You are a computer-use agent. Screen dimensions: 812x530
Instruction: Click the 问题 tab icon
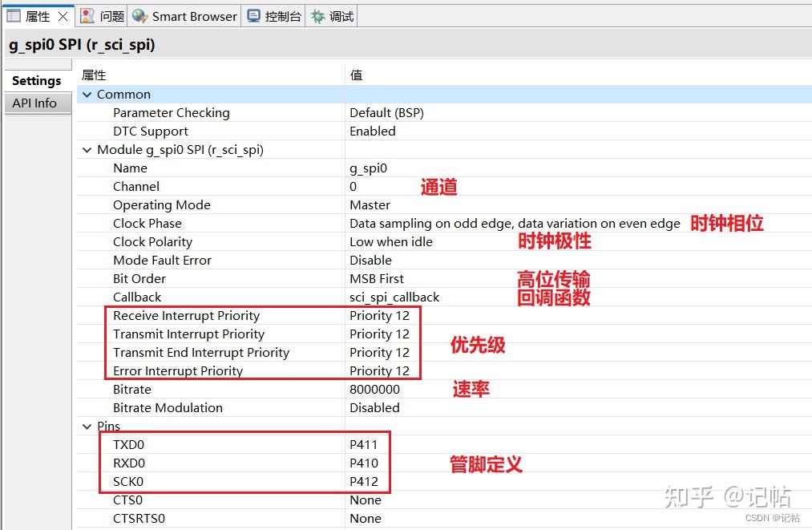coord(87,16)
